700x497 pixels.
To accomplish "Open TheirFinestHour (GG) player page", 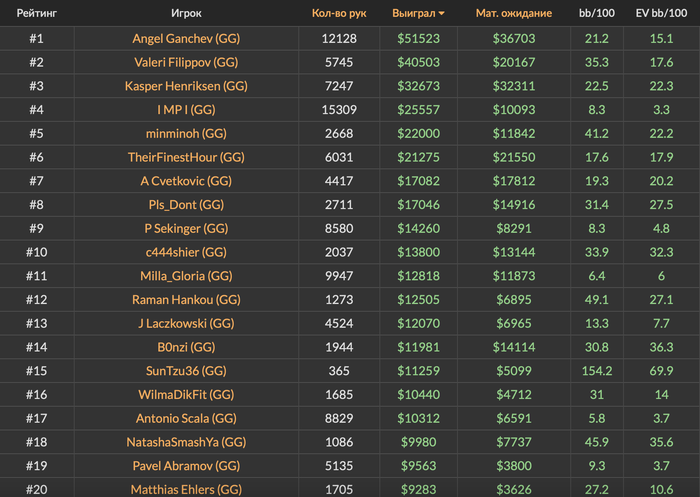I will [186, 157].
